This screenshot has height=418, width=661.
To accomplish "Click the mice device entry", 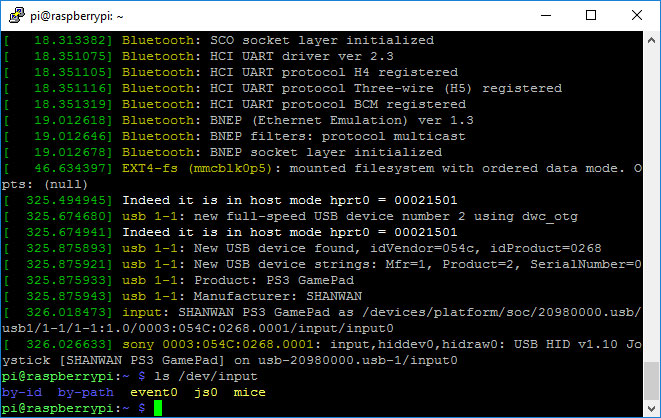I will 249,392.
